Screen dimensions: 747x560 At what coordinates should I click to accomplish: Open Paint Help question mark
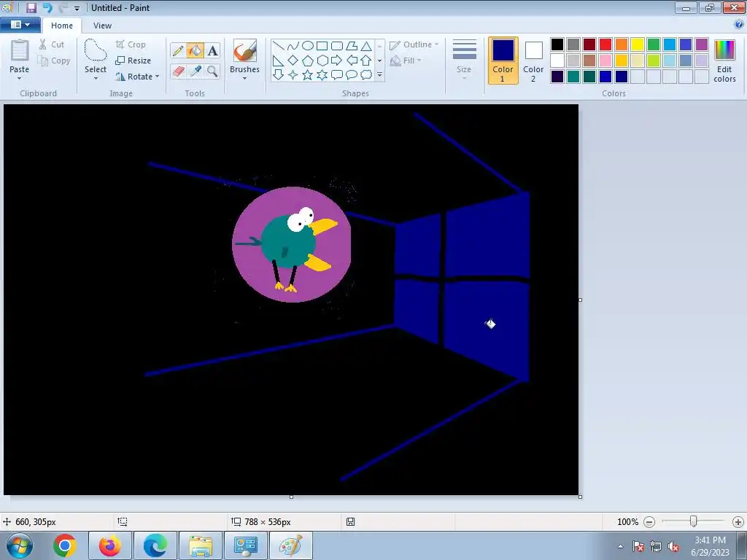[739, 24]
